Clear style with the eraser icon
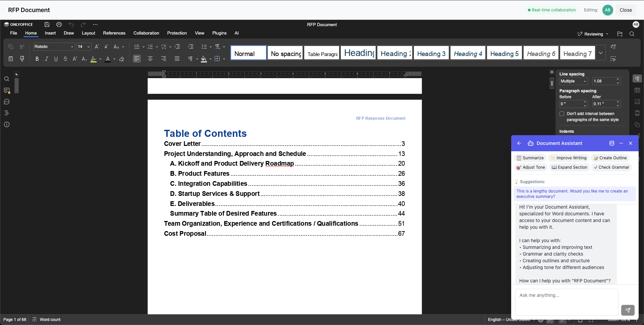 click(x=122, y=59)
